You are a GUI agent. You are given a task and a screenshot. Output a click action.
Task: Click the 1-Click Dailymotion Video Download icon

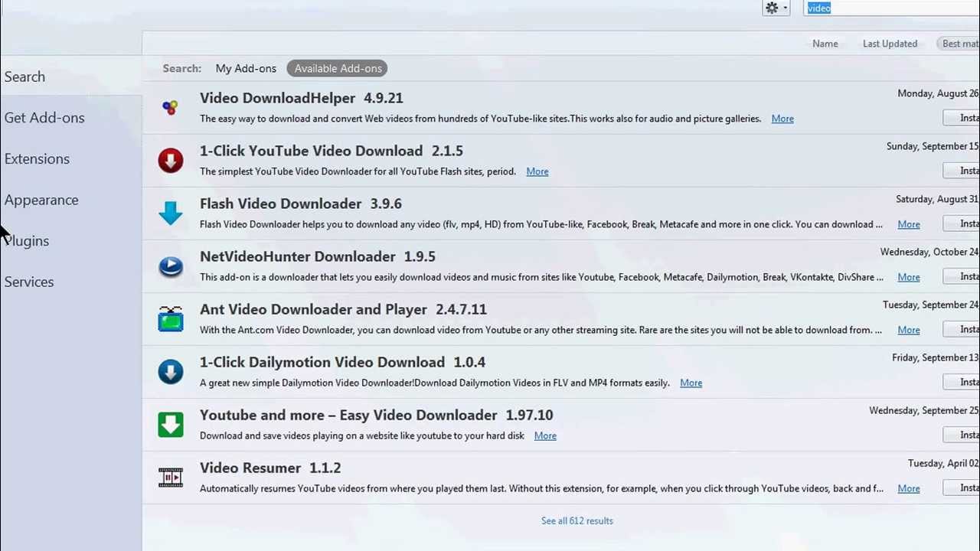point(171,371)
